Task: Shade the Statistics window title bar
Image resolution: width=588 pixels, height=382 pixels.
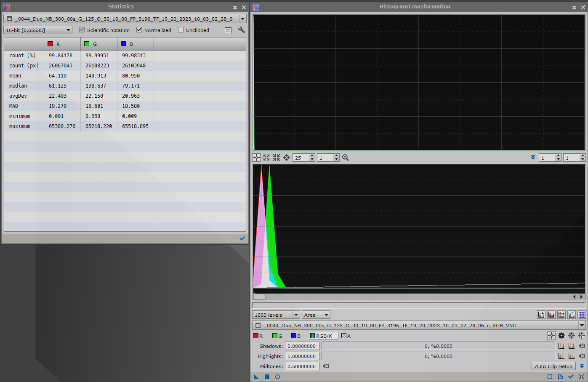Action: pyautogui.click(x=235, y=7)
